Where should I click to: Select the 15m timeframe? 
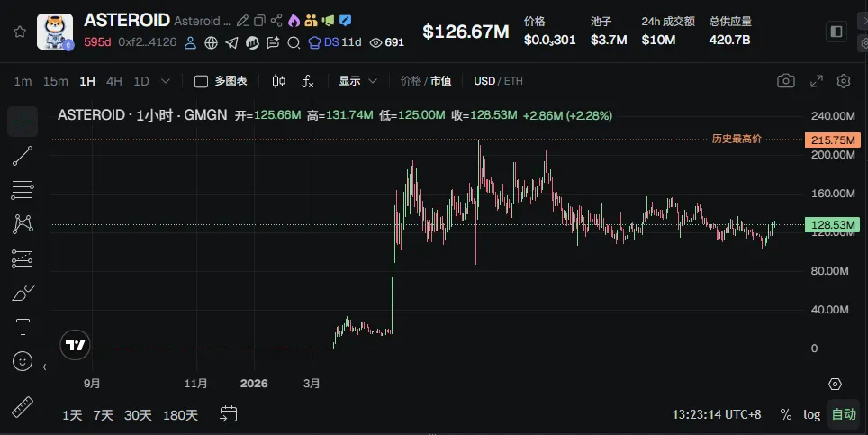point(55,81)
